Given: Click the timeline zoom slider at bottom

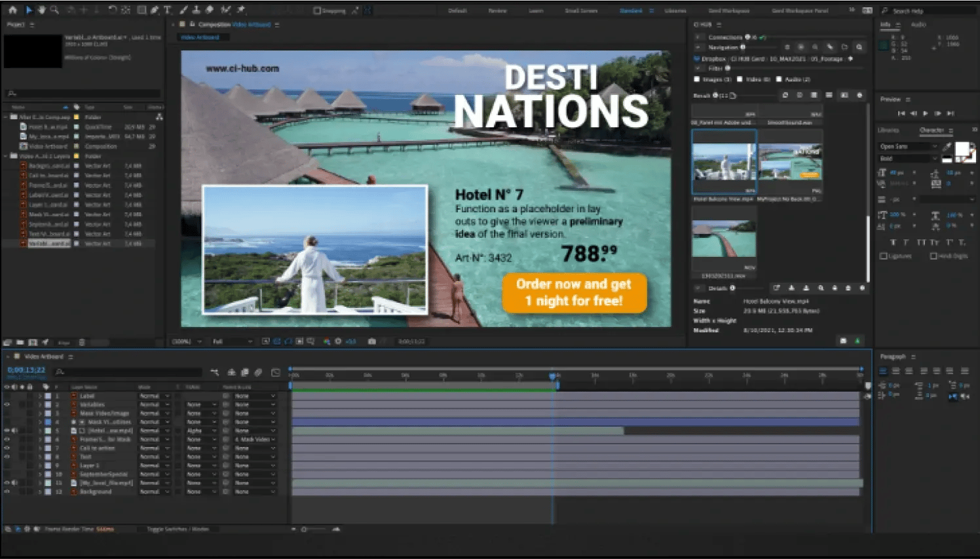Looking at the screenshot, I should [314, 529].
